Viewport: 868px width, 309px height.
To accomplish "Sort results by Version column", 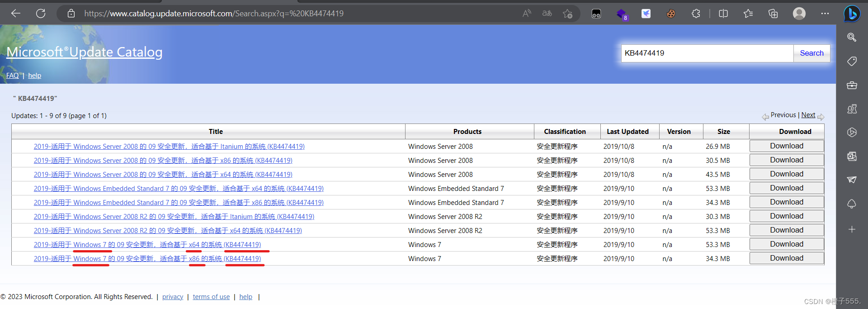I will pyautogui.click(x=679, y=132).
